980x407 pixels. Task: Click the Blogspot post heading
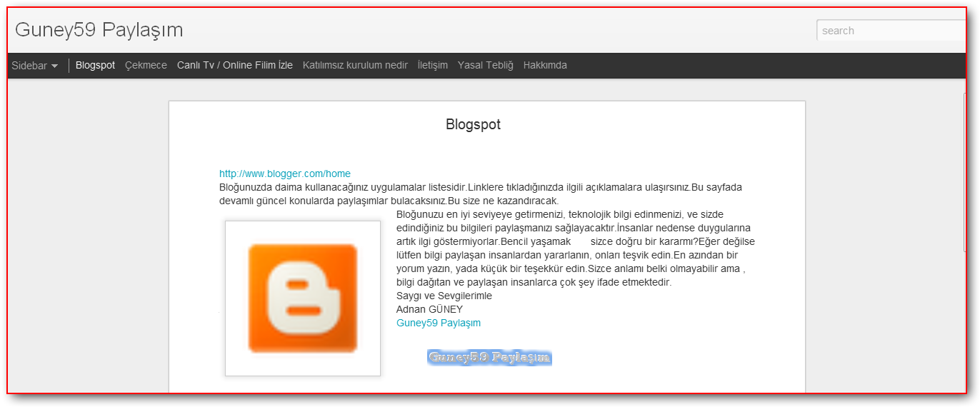[473, 124]
